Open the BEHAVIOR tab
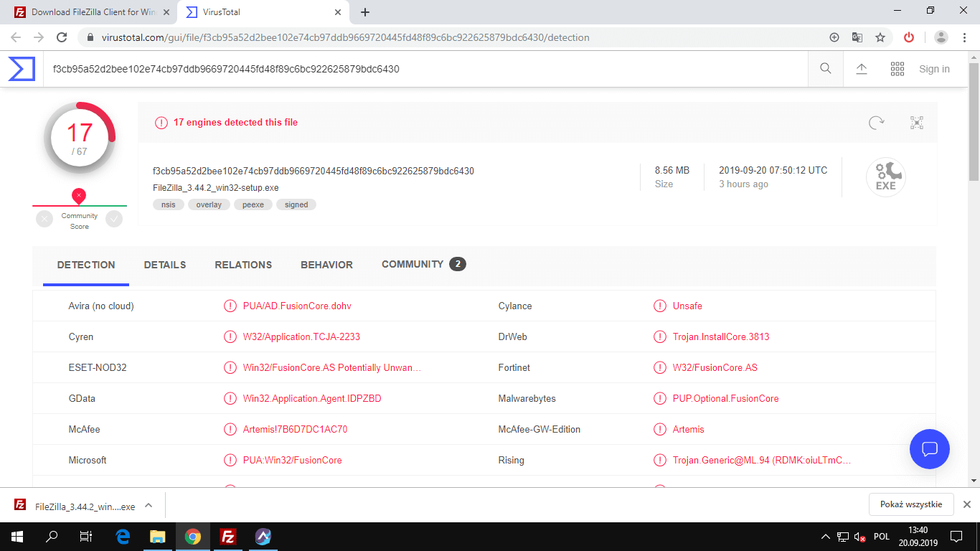Viewport: 980px width, 551px height. [326, 265]
